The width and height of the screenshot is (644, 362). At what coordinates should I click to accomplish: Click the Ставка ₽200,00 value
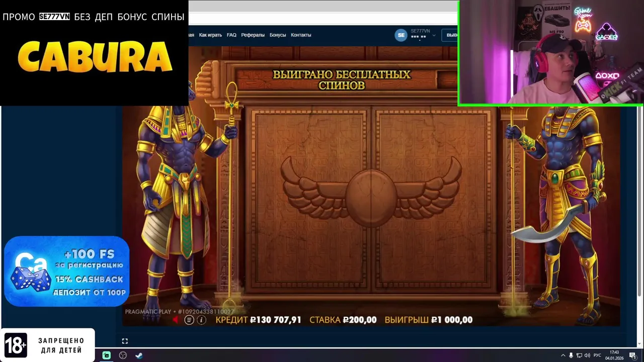pyautogui.click(x=360, y=320)
